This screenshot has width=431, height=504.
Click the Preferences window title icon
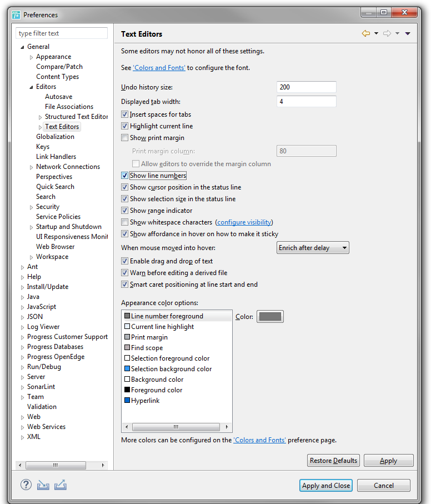coord(16,15)
